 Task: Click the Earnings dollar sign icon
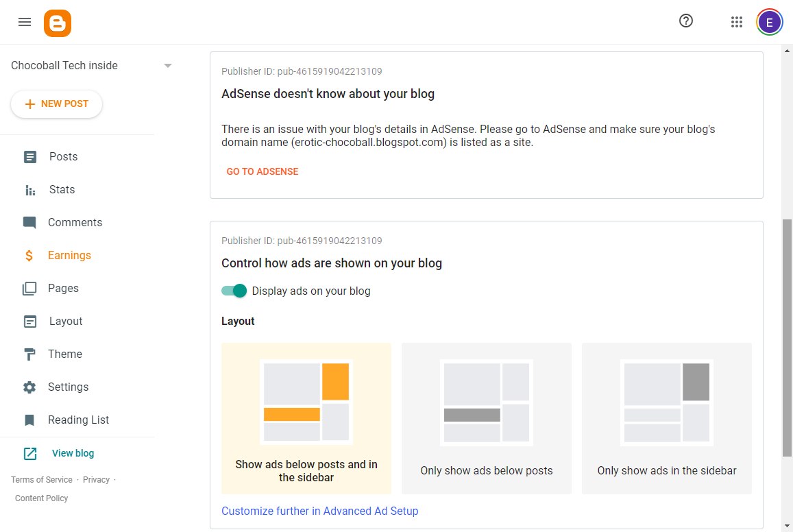point(29,256)
